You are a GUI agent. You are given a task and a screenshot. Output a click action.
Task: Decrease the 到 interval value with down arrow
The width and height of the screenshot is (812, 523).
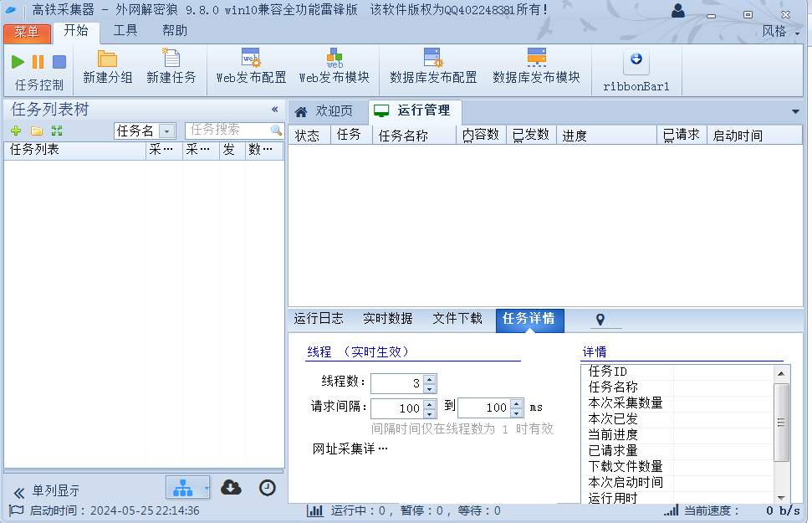click(x=517, y=413)
